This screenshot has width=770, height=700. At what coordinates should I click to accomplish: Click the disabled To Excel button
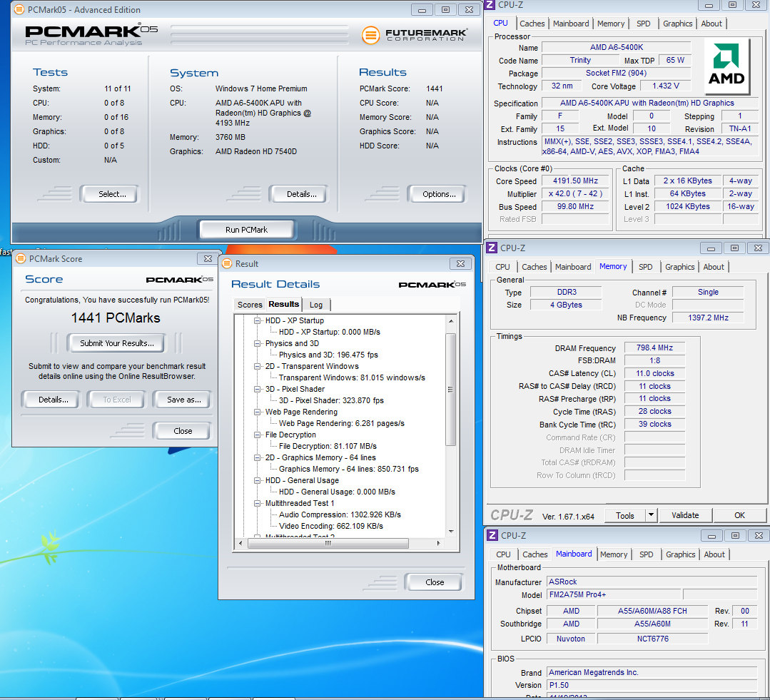click(117, 400)
